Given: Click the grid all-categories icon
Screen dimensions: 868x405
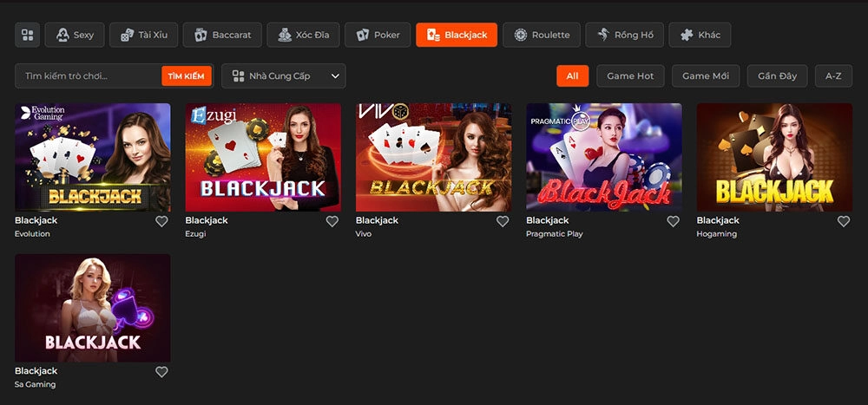Looking at the screenshot, I should pyautogui.click(x=27, y=35).
